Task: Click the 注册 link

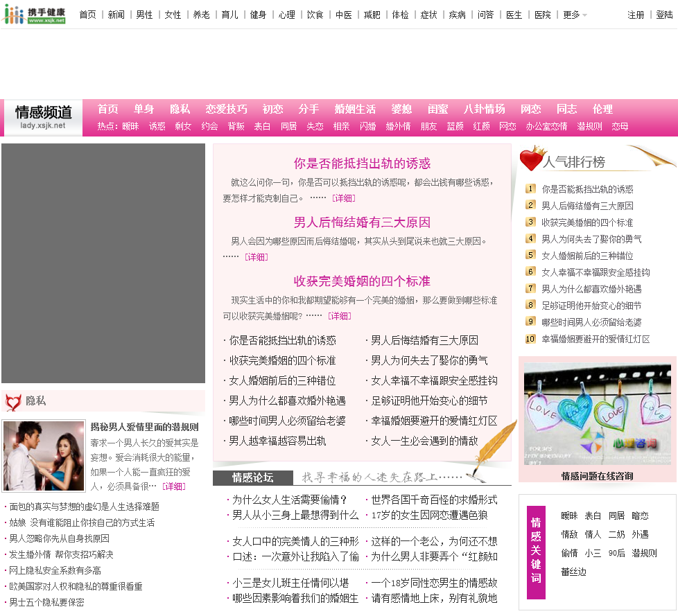Action: pyautogui.click(x=636, y=15)
